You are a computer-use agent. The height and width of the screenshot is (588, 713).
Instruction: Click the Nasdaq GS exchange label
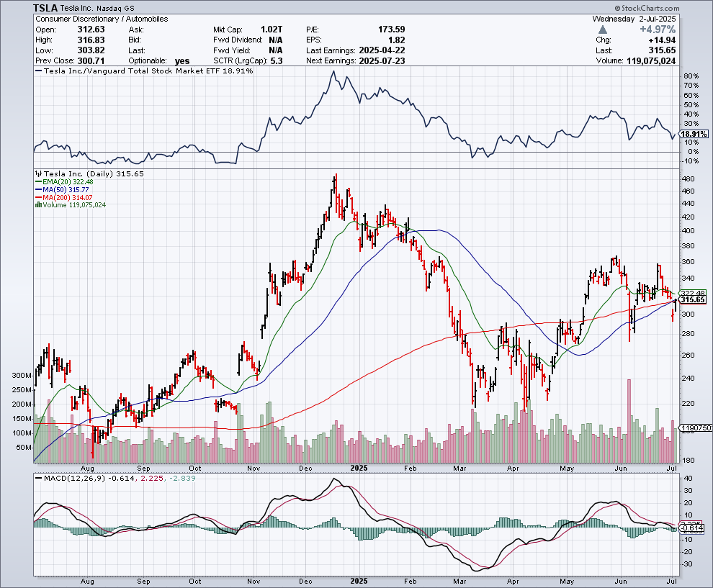click(x=117, y=8)
